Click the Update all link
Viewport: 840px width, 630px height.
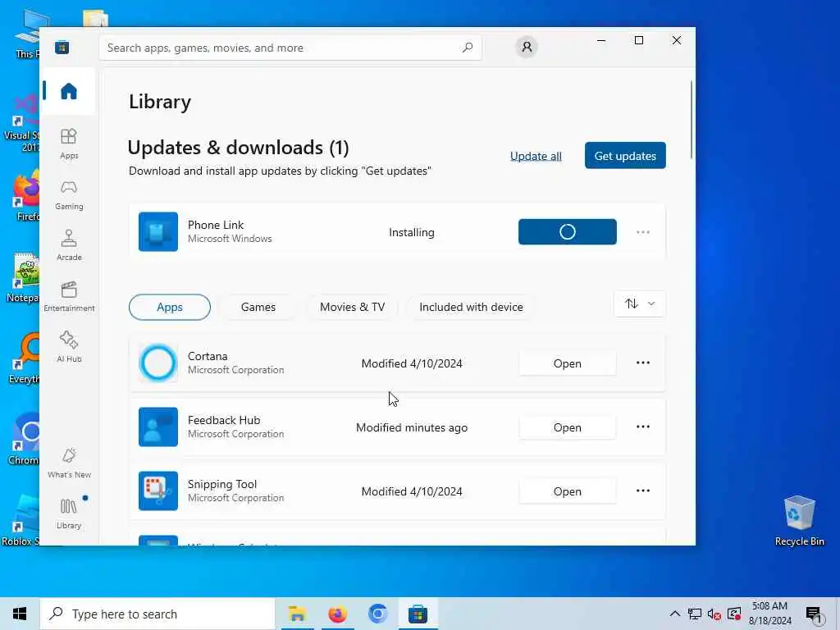click(536, 156)
